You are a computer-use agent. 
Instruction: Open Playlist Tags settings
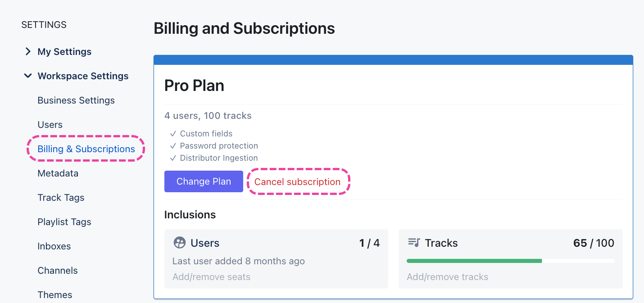[64, 222]
